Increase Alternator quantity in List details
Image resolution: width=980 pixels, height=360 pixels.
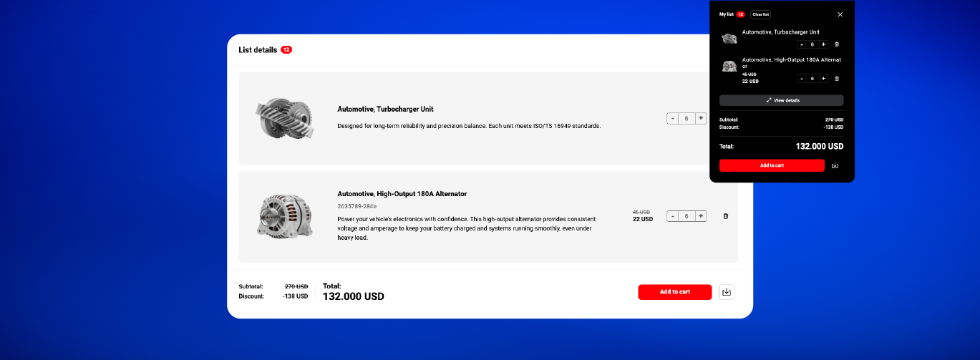tap(701, 216)
